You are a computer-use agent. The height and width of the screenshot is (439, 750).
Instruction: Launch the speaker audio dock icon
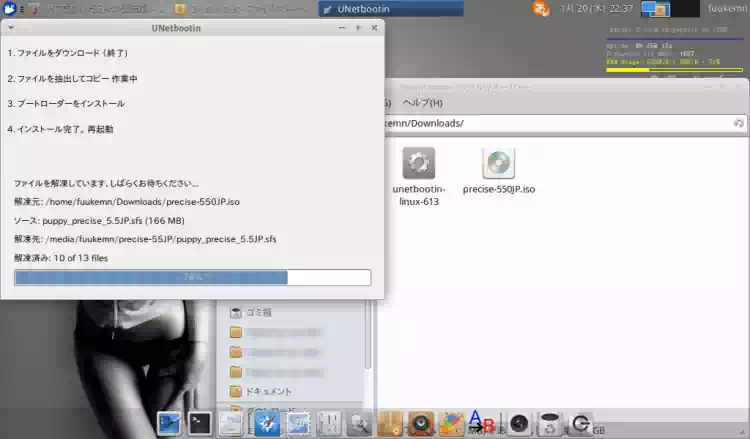tap(421, 424)
